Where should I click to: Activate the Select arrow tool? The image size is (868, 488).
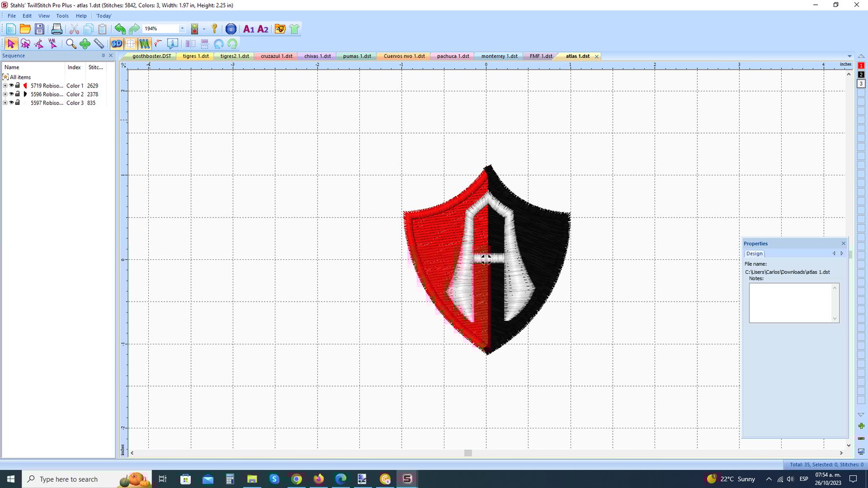point(11,43)
